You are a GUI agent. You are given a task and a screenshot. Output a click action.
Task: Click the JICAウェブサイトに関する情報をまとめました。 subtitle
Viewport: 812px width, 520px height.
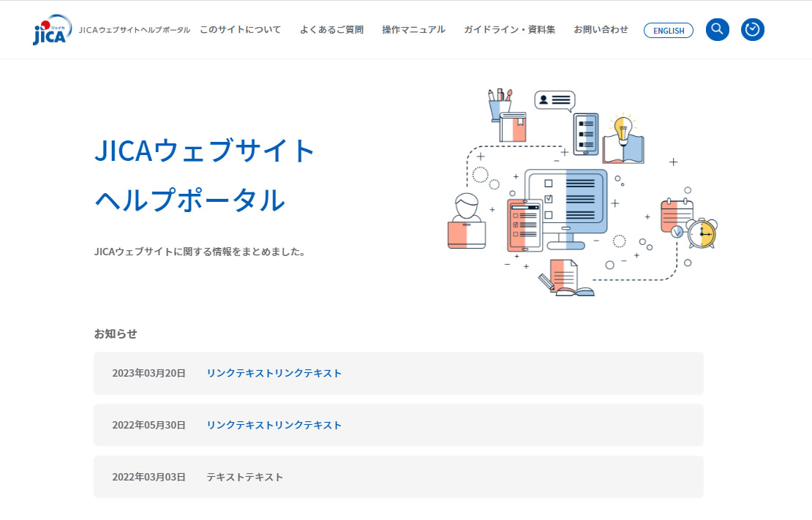click(201, 252)
